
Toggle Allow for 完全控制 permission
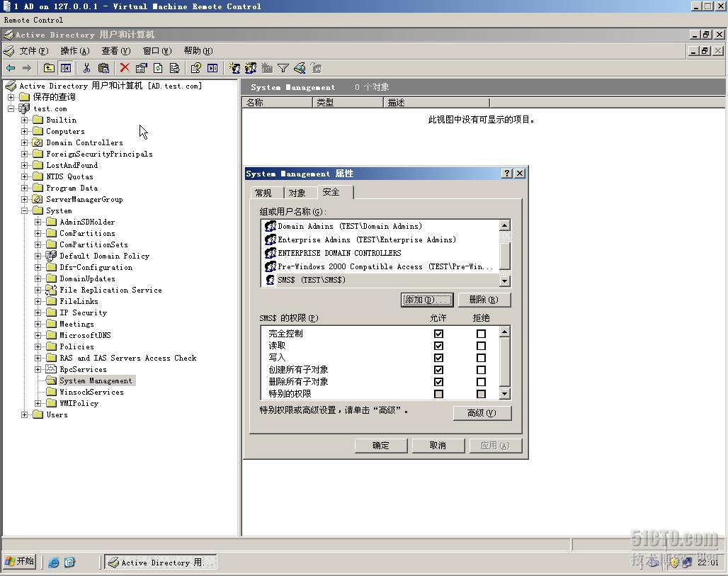438,334
